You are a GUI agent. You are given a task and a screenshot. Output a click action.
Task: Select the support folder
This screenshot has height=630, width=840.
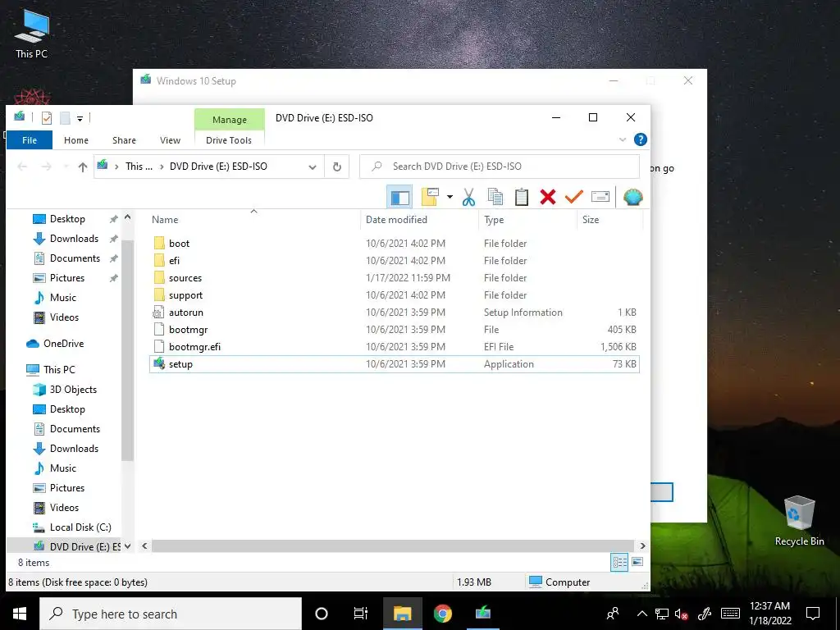point(185,295)
